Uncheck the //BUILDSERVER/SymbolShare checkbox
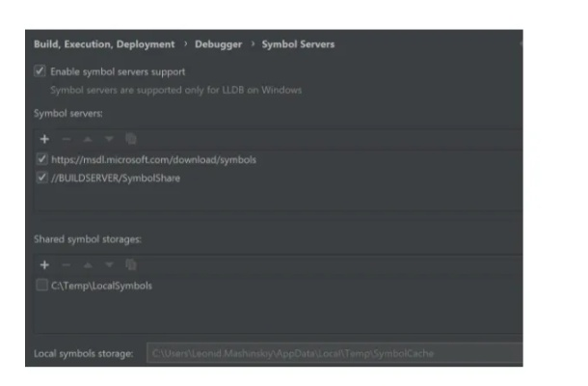588x386 pixels. pos(40,178)
